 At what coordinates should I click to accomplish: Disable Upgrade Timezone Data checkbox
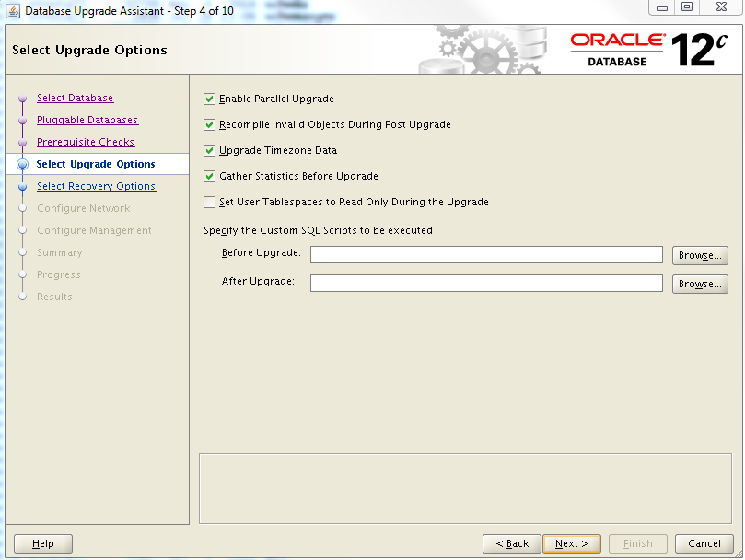coord(209,150)
